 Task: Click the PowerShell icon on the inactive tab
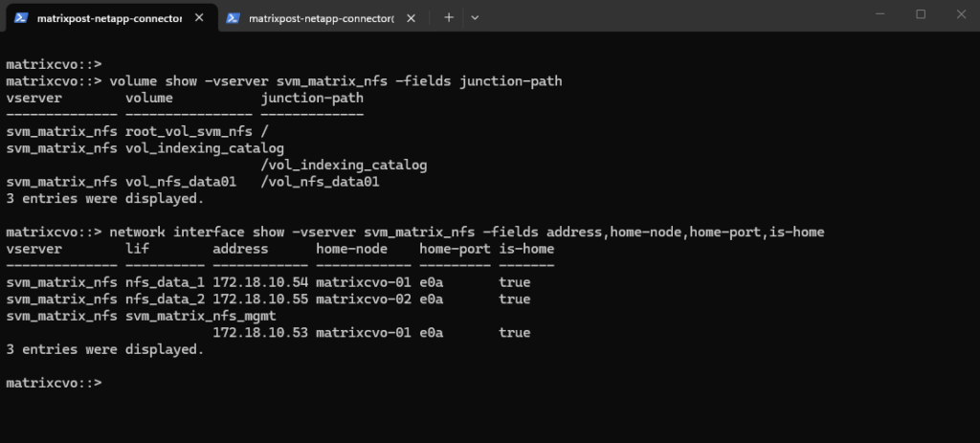tap(233, 17)
